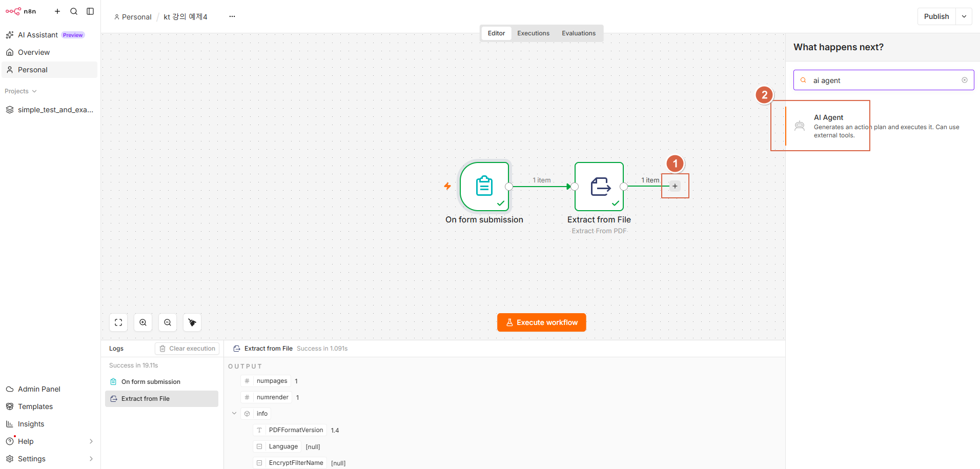Zoom out on the canvas

168,322
